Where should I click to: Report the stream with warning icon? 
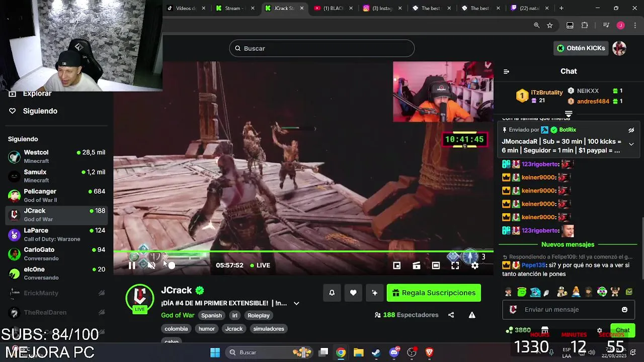472,315
